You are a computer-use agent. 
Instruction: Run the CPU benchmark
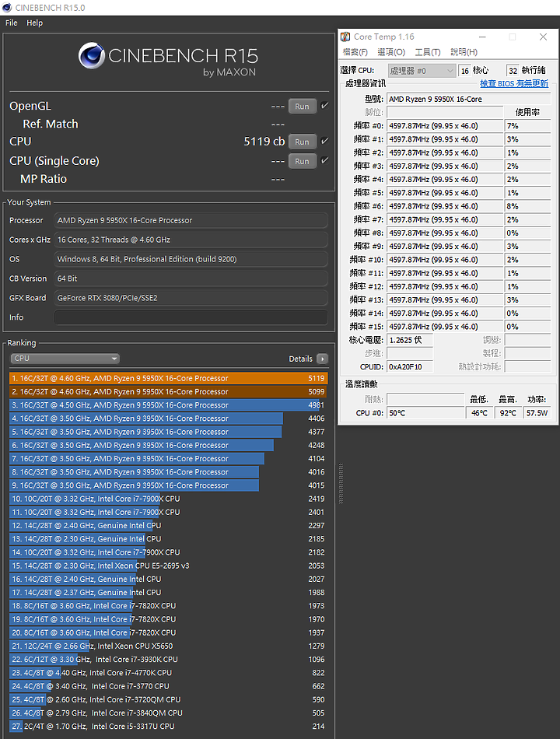coord(302,142)
